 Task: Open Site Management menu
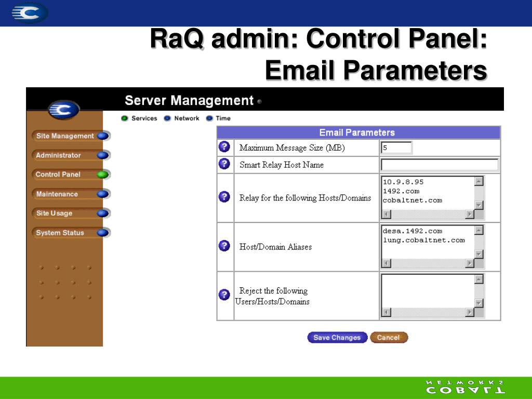click(71, 136)
